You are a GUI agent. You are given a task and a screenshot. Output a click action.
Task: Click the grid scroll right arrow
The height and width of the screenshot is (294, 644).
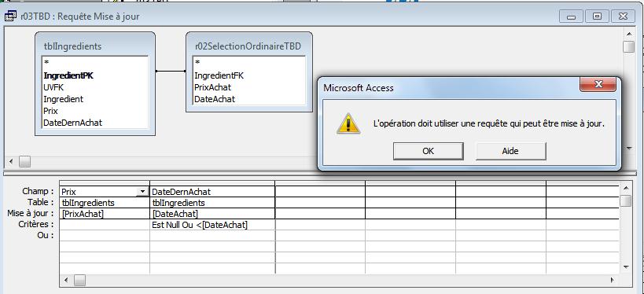click(613, 280)
